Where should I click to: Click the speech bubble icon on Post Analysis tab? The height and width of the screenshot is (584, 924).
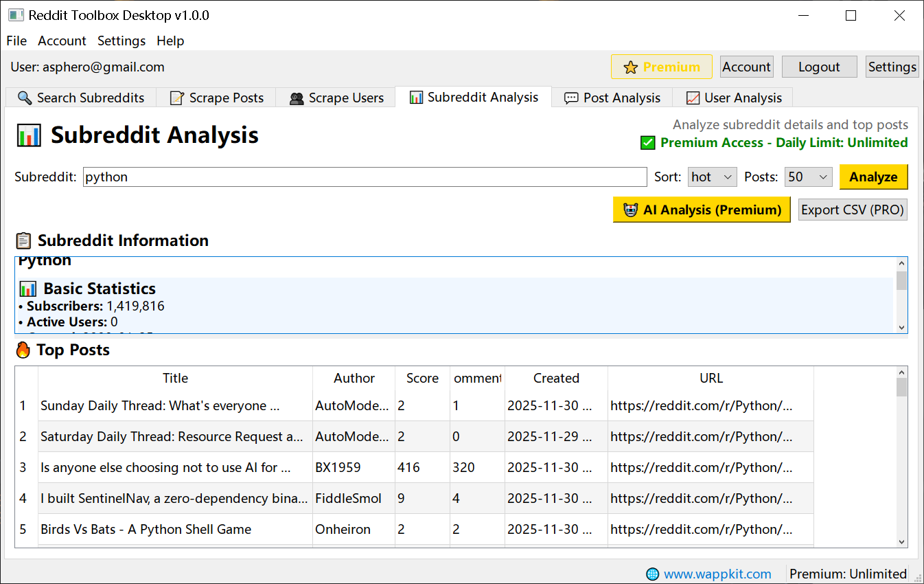click(571, 98)
